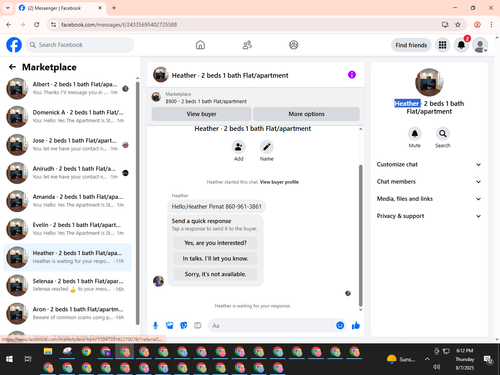Send 'Yes, are you interested?' quick response

pyautogui.click(x=215, y=243)
